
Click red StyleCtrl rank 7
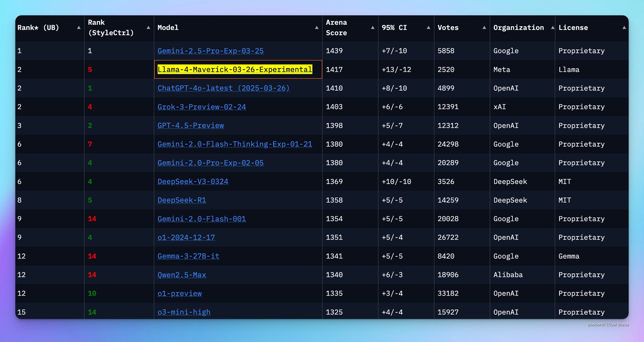(90, 144)
